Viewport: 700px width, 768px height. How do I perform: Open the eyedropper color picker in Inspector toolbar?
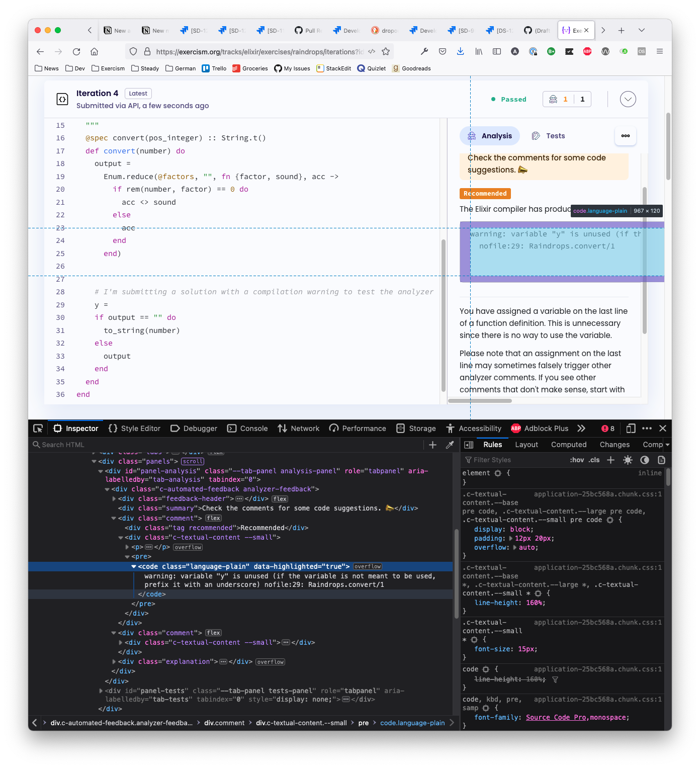pos(449,445)
